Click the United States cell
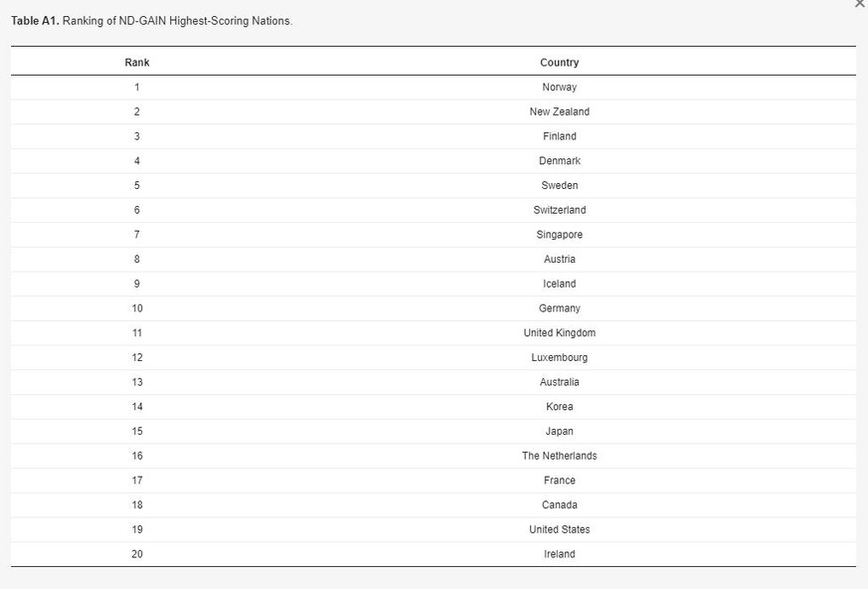 559,529
